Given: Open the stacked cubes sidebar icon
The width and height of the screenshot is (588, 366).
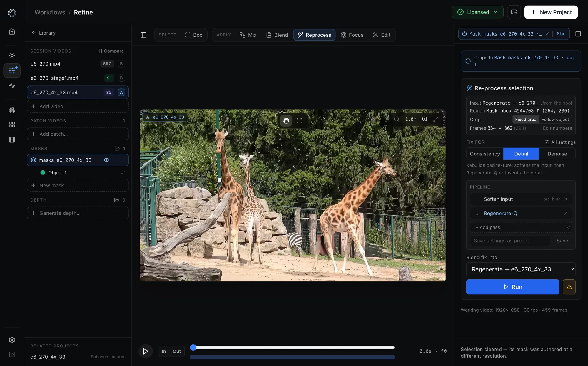Looking at the screenshot, I should pyautogui.click(x=12, y=110).
